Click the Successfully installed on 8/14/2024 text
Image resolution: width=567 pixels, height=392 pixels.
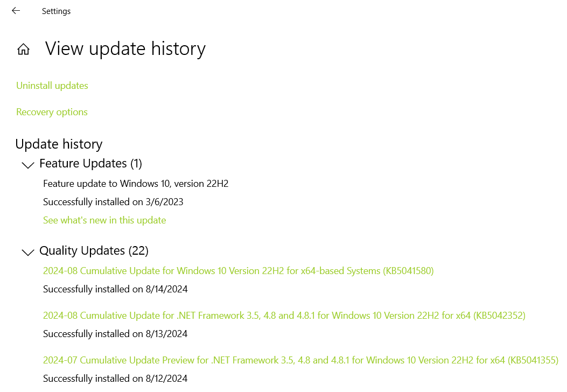pyautogui.click(x=115, y=289)
